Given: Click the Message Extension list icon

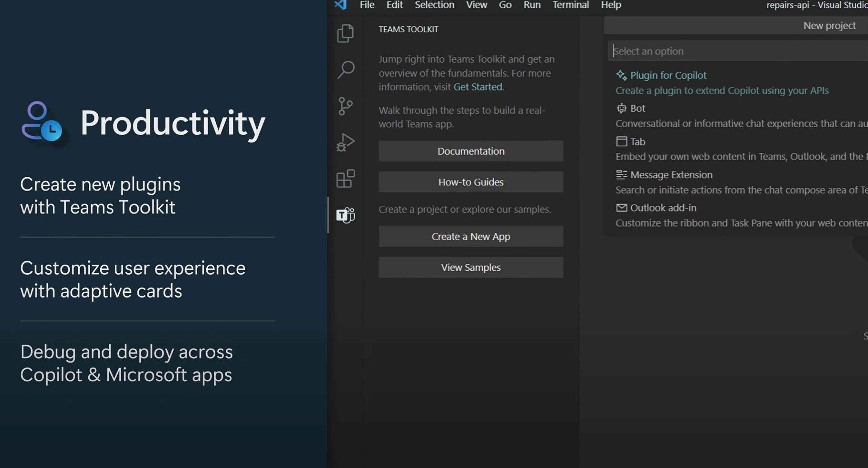Looking at the screenshot, I should [x=621, y=174].
